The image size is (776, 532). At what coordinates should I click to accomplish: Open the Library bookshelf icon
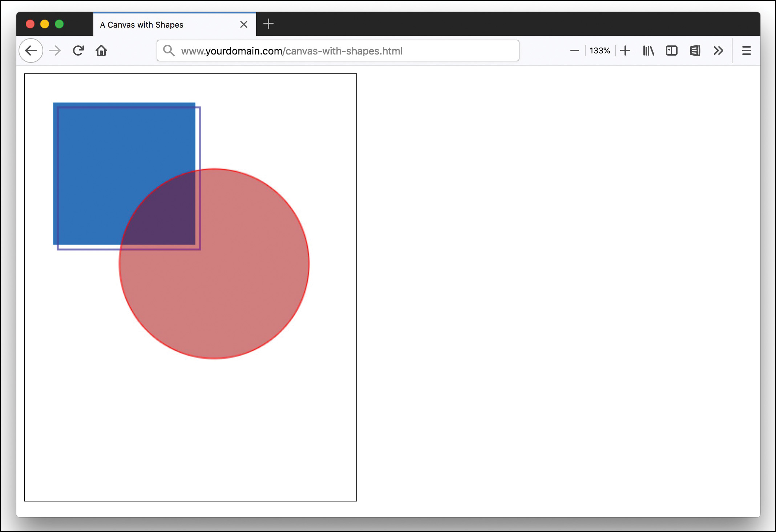648,51
